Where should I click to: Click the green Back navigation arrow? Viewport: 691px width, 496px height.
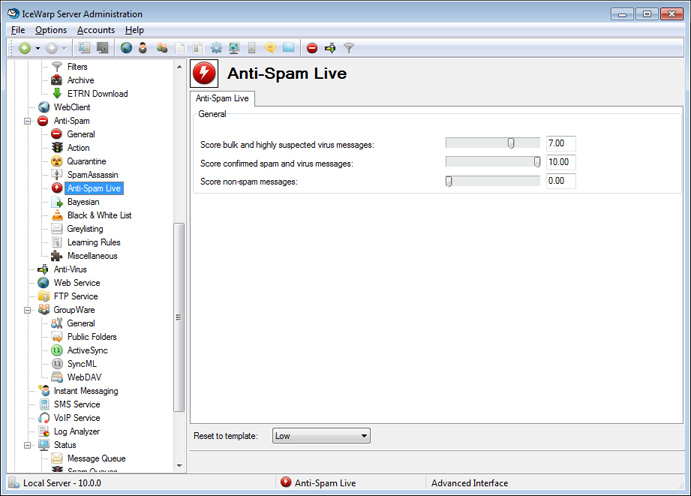[25, 48]
